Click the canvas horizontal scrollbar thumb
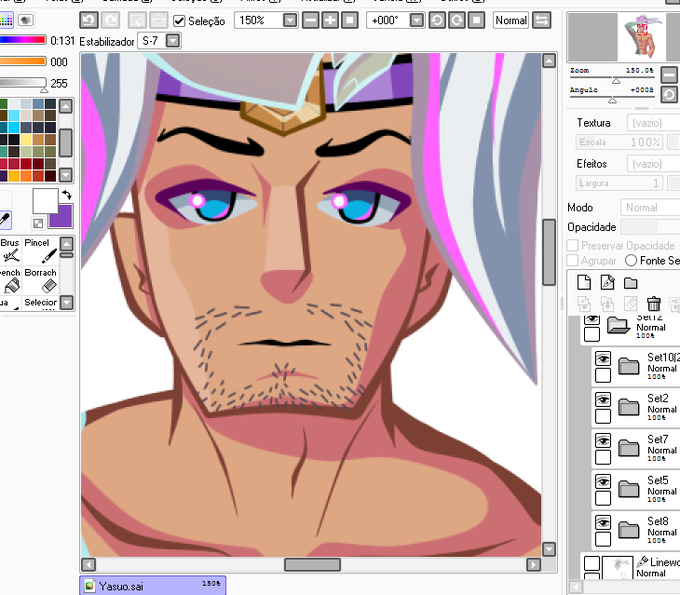The height and width of the screenshot is (595, 680). point(312,564)
